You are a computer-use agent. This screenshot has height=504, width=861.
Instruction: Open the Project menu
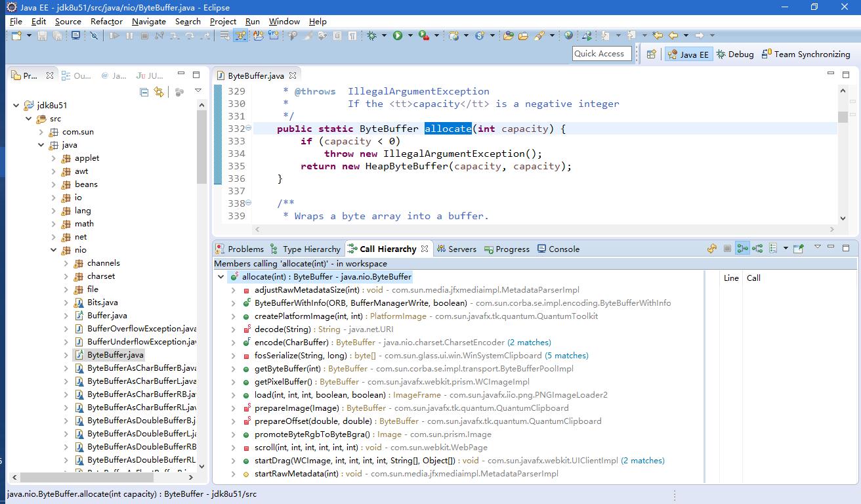[x=223, y=21]
